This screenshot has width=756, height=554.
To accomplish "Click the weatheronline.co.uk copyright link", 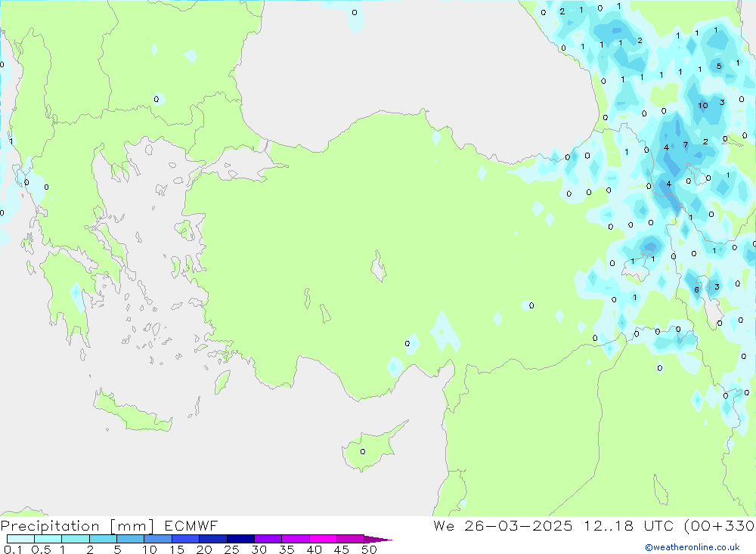I will pos(692,547).
